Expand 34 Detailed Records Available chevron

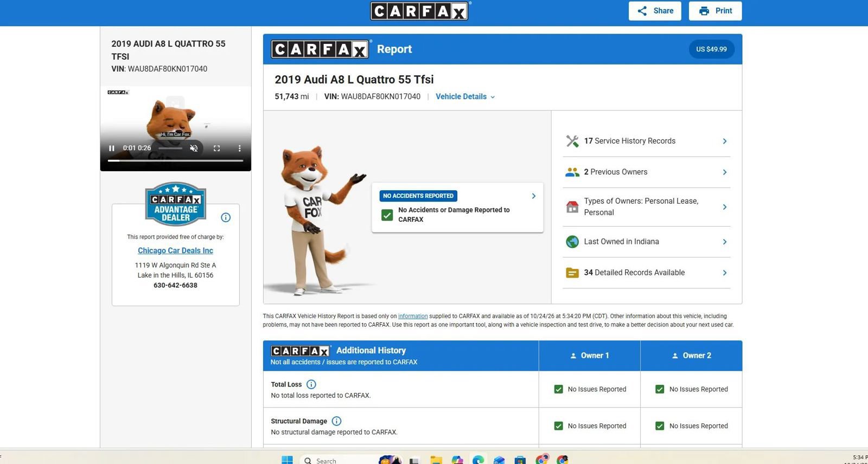[725, 273]
